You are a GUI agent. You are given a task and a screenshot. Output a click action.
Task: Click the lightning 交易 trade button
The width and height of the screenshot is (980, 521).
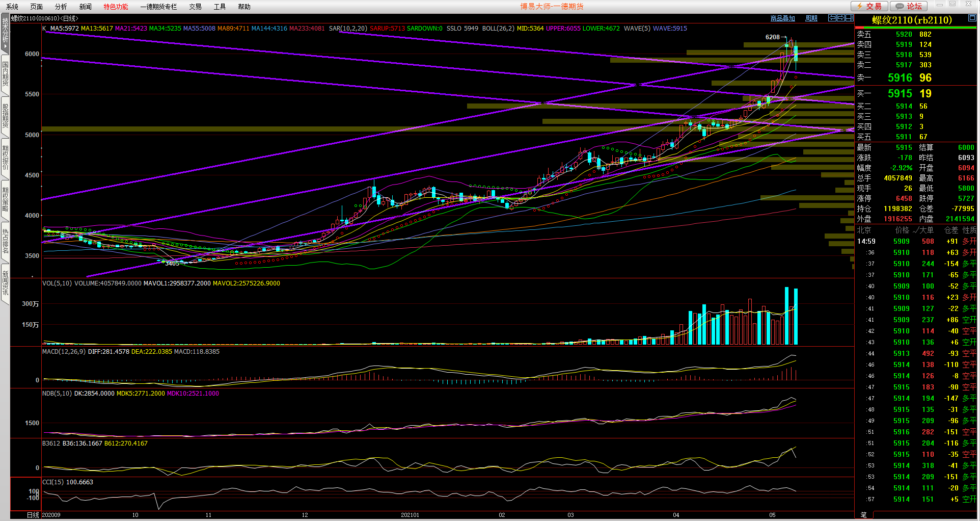tap(869, 6)
